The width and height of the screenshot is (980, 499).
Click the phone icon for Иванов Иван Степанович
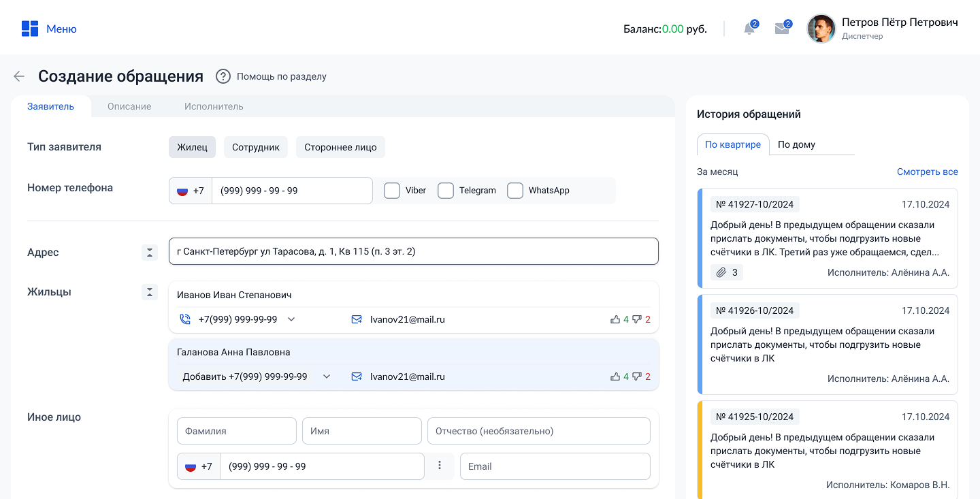tap(184, 319)
